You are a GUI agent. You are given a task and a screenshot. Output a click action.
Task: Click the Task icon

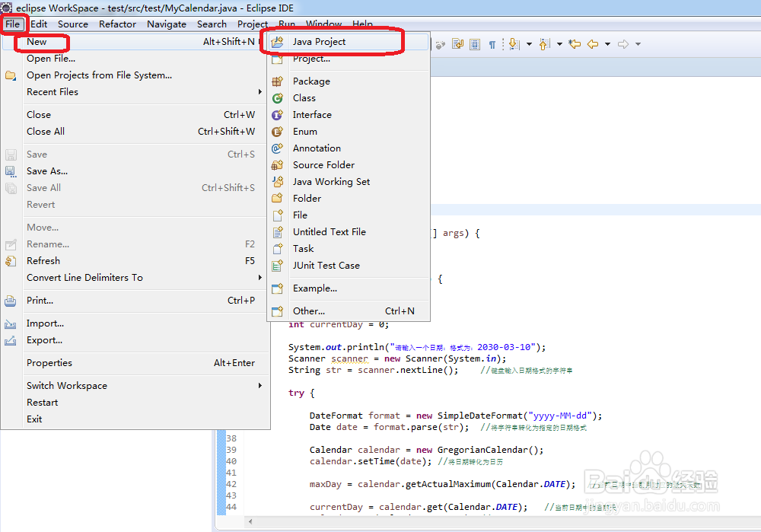click(277, 249)
